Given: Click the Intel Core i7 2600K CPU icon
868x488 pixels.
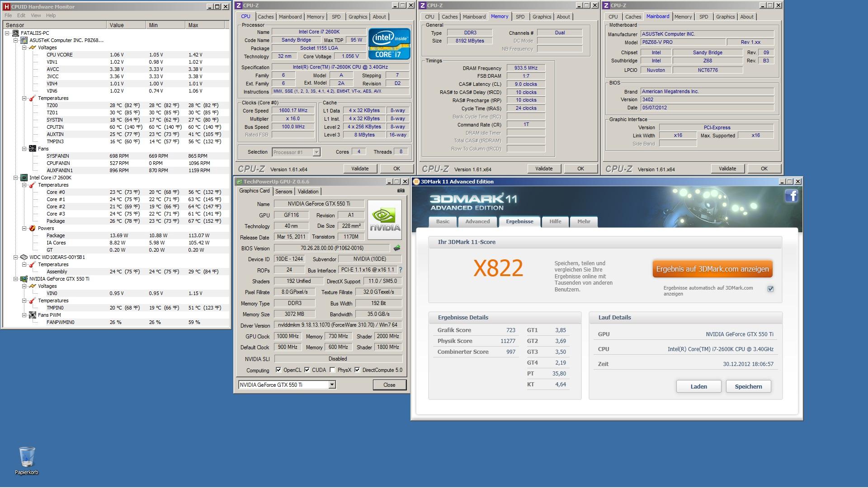Looking at the screenshot, I should [x=24, y=178].
